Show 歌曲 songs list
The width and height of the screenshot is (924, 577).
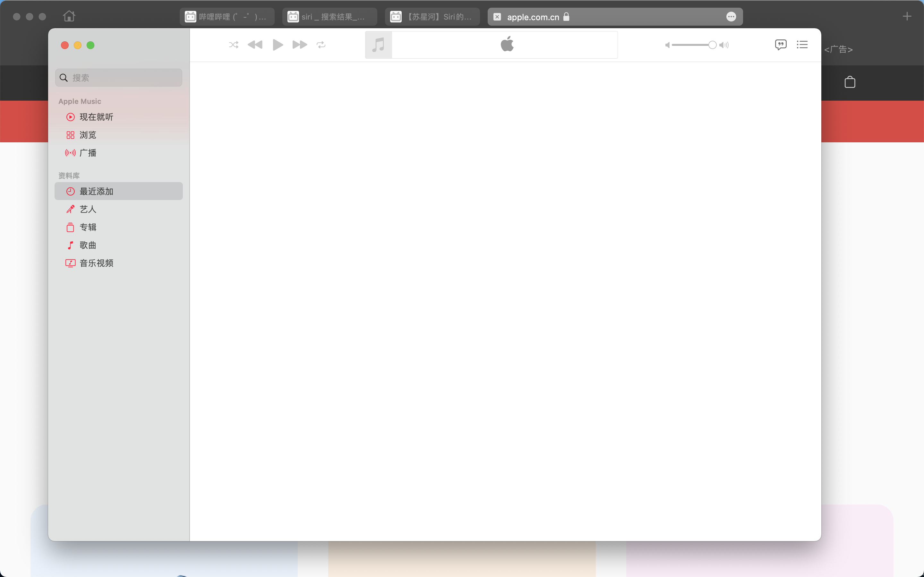pos(88,245)
